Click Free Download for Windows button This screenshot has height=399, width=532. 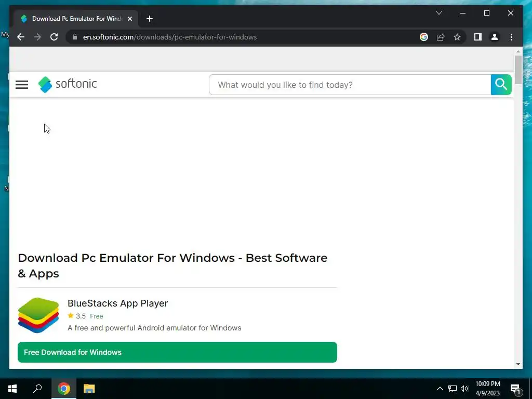point(177,352)
